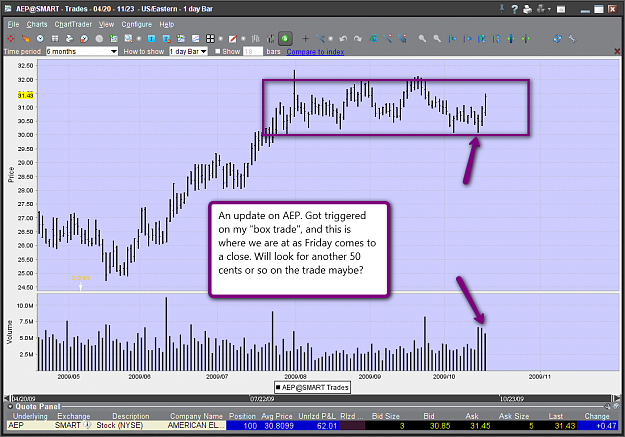Click the Avg Price column header

pos(277,416)
